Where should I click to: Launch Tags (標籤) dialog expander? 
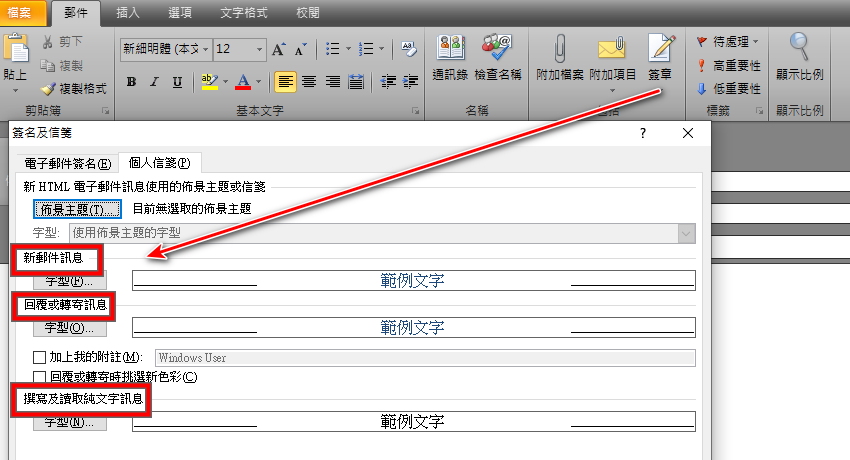(759, 111)
